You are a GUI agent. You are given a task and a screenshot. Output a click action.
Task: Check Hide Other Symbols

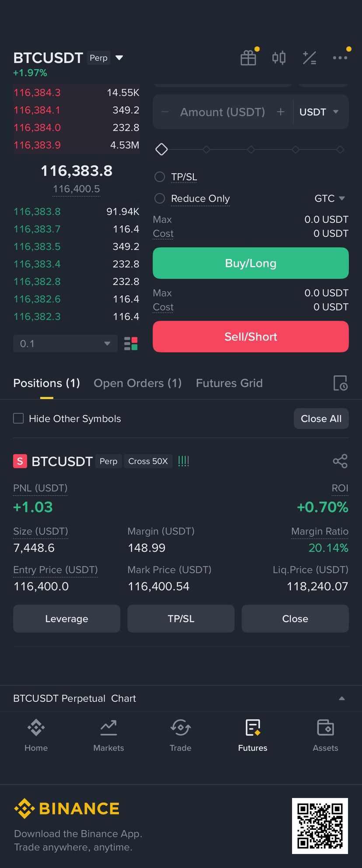click(x=18, y=419)
